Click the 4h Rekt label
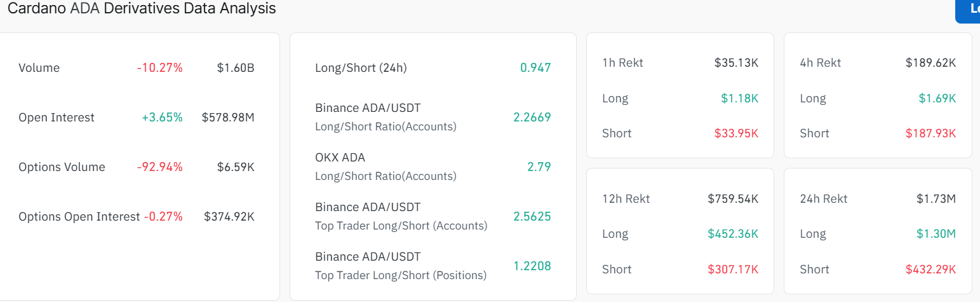980x302 pixels. 821,63
